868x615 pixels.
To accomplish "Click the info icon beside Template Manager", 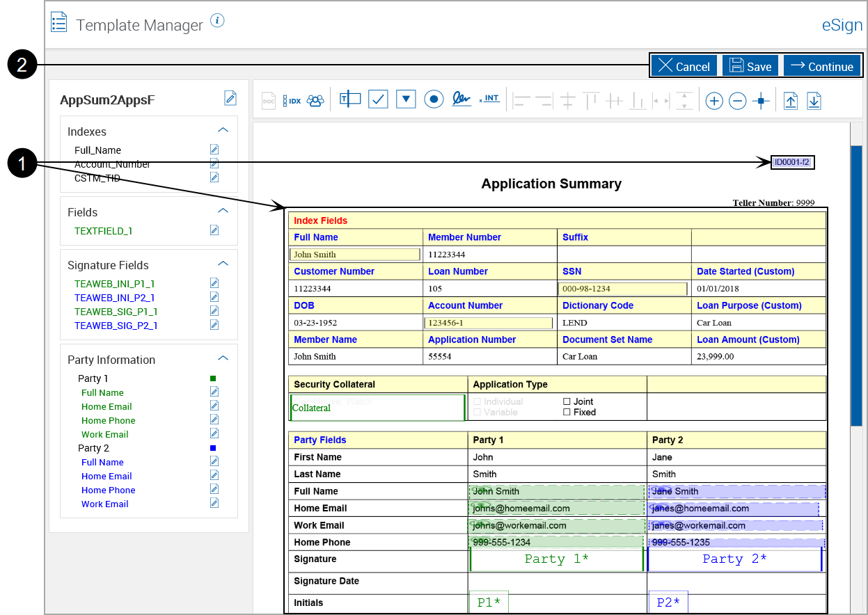I will point(217,21).
